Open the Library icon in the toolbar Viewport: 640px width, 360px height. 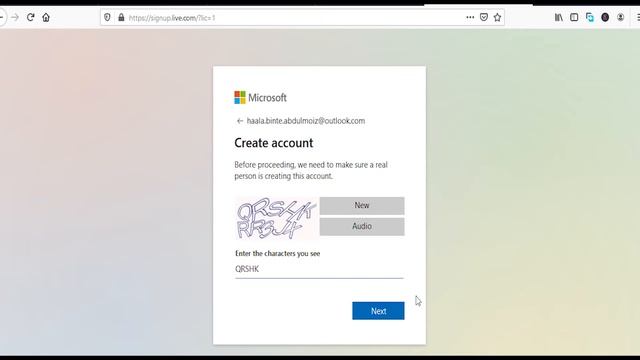559,17
